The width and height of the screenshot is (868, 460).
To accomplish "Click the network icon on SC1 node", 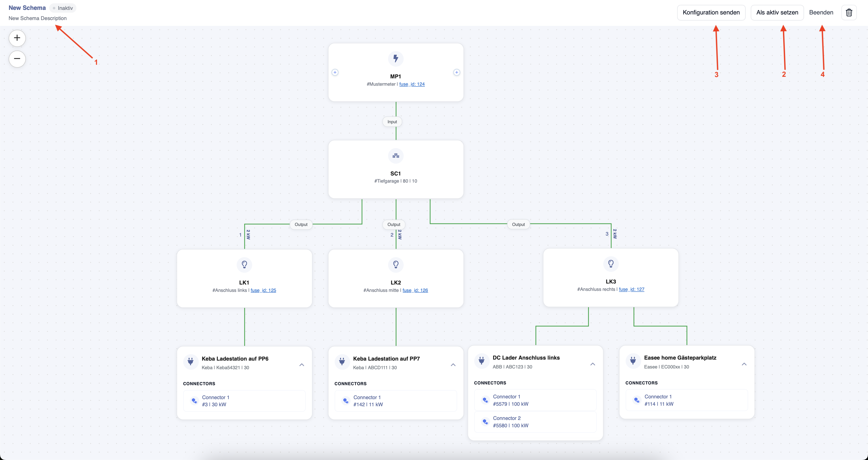I will 396,156.
